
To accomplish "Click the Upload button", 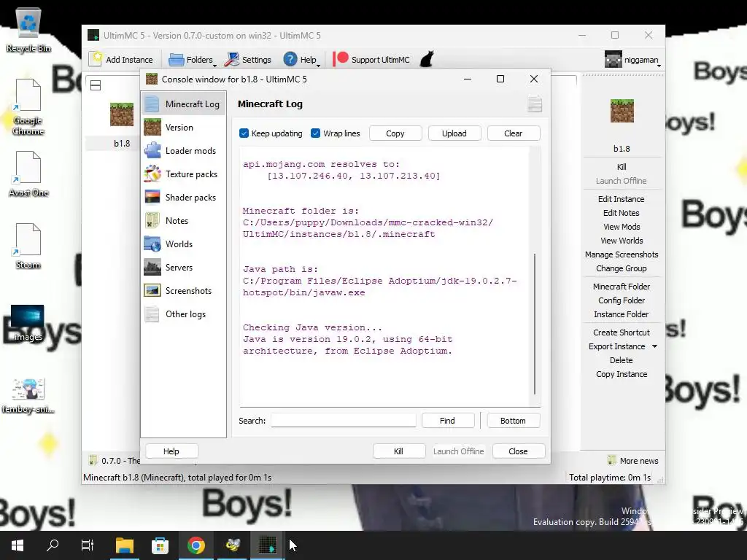I will point(454,133).
